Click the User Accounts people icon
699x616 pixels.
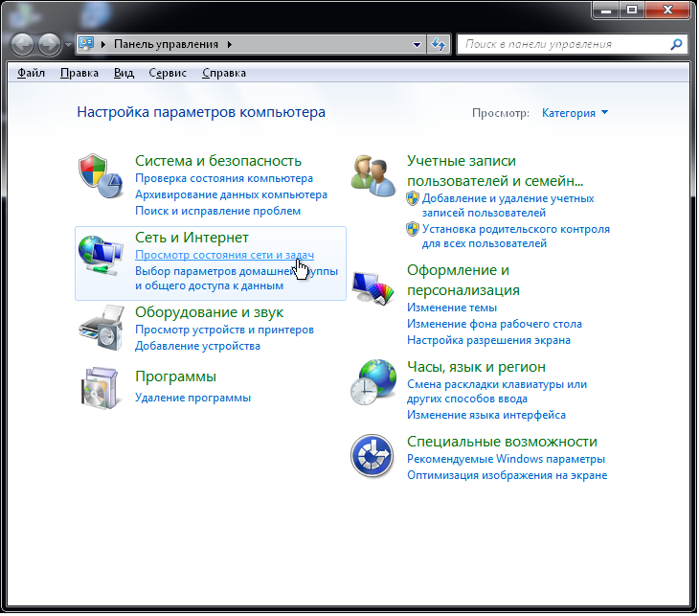[x=372, y=173]
